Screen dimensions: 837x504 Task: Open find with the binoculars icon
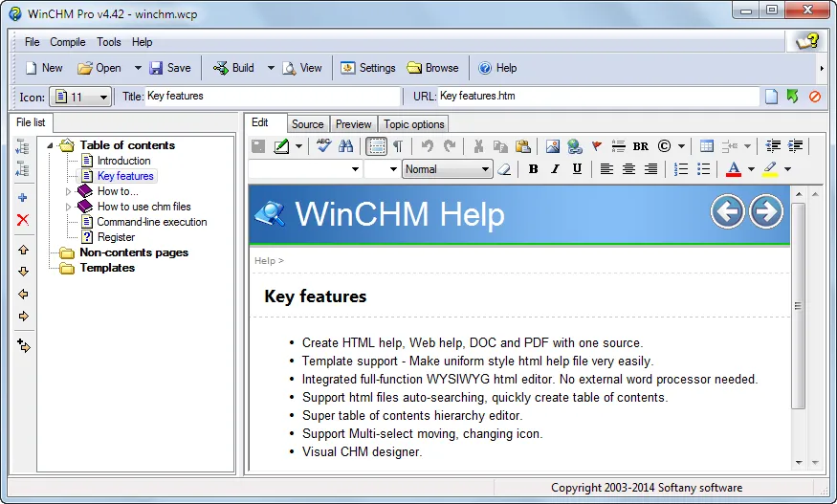pos(346,145)
